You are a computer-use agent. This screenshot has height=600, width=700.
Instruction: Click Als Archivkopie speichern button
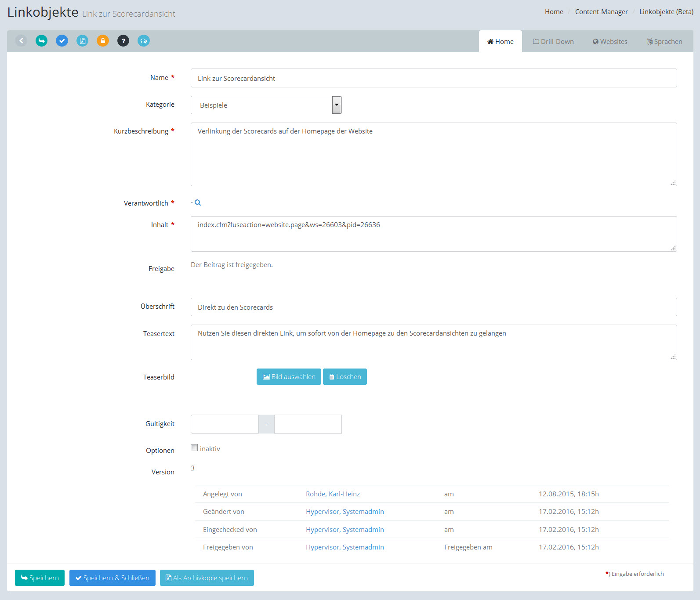click(x=207, y=578)
